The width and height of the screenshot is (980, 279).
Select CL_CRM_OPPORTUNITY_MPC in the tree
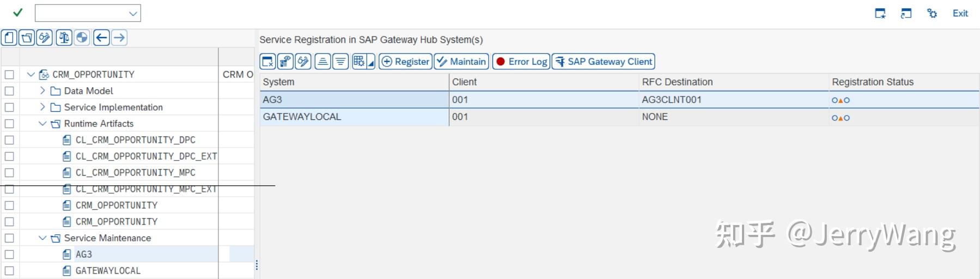(135, 173)
